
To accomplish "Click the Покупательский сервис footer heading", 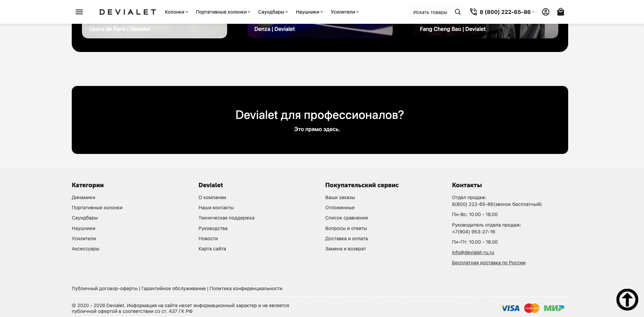I will tap(362, 185).
